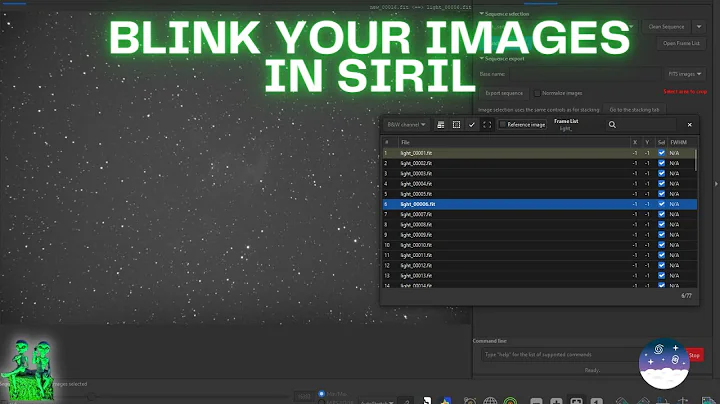Select row light_00005.fit
The width and height of the screenshot is (720, 404).
540,194
